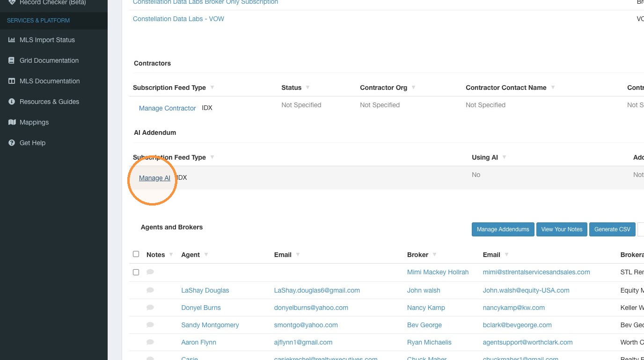
Task: Open agent Sandy Montgomery link
Action: [210, 325]
